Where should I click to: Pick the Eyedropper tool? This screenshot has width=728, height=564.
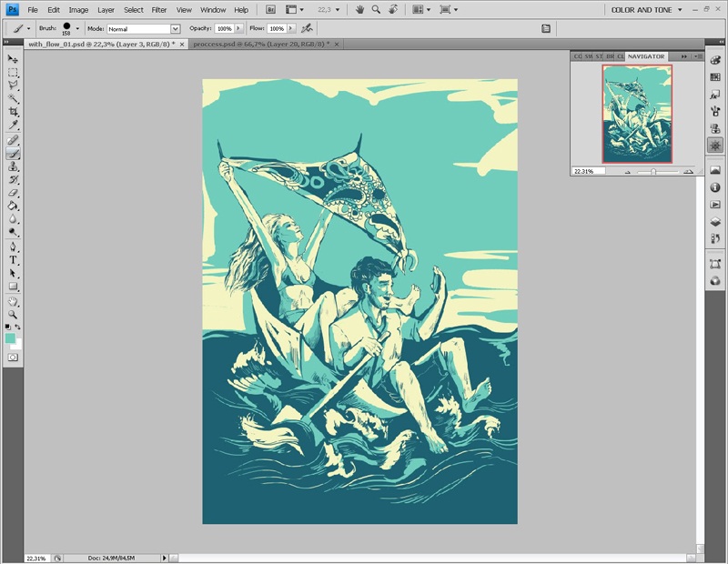click(x=14, y=125)
